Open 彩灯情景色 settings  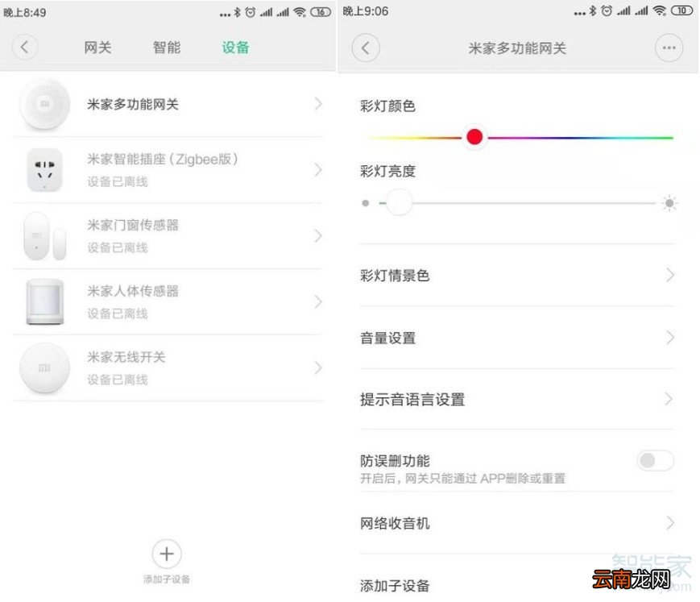[x=517, y=276]
